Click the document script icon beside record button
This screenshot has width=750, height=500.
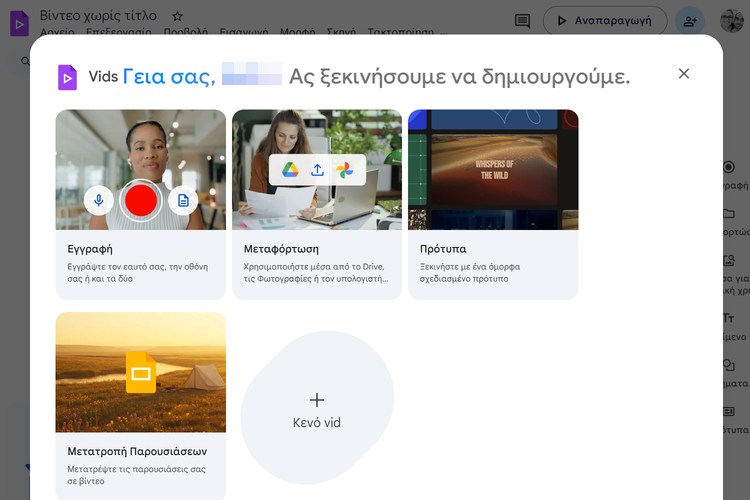(x=183, y=201)
